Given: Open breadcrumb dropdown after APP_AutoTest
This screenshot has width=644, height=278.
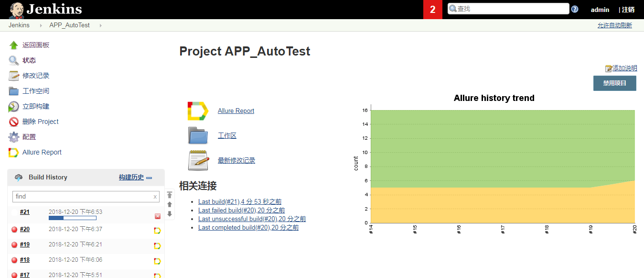Looking at the screenshot, I should point(101,25).
